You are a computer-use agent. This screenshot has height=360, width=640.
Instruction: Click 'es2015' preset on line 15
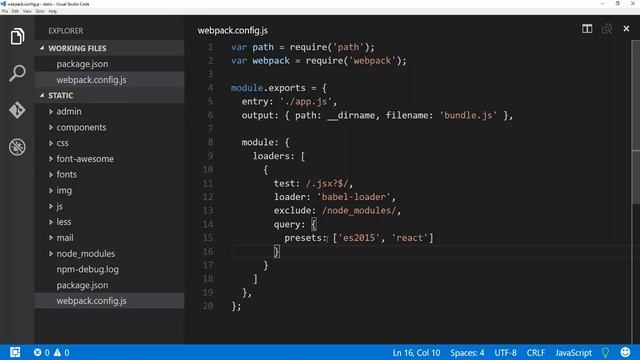pos(359,238)
